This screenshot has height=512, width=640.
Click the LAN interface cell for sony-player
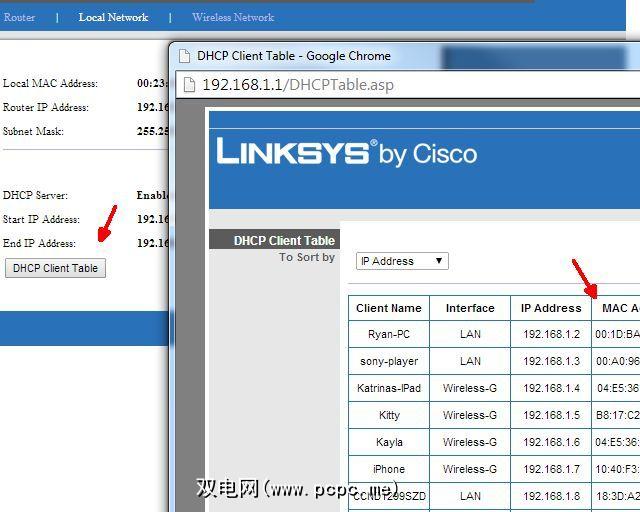tap(470, 361)
